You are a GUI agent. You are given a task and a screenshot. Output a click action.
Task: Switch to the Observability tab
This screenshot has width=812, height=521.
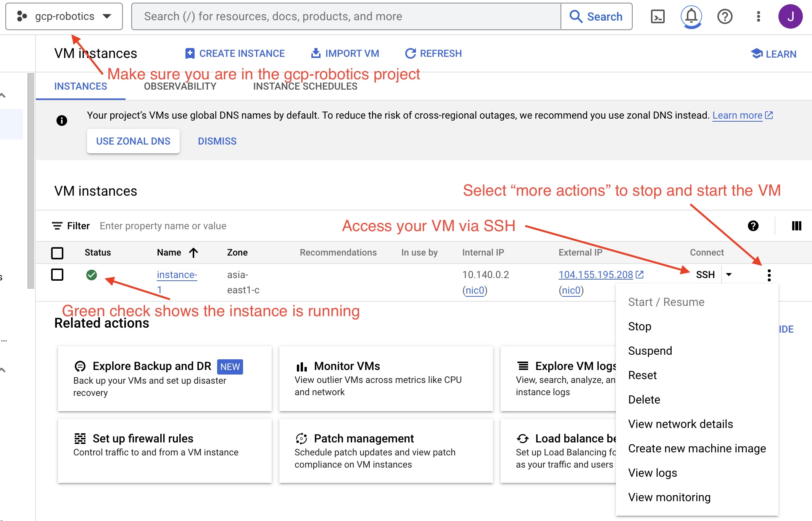click(180, 87)
